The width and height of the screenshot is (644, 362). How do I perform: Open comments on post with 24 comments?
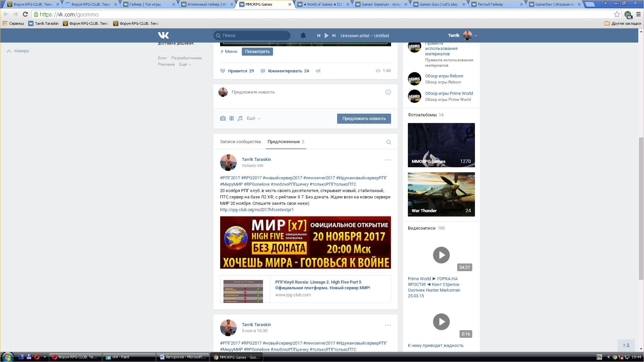tap(284, 71)
